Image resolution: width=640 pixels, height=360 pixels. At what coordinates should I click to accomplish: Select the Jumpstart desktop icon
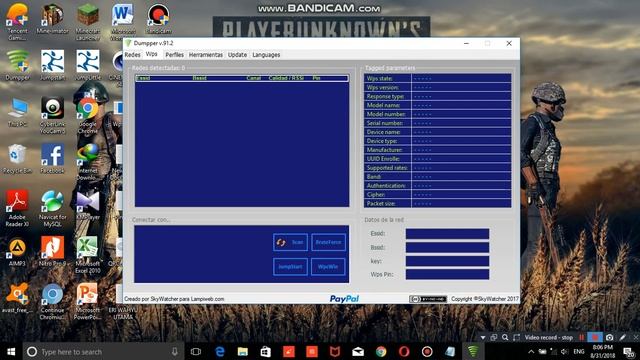pos(52,65)
